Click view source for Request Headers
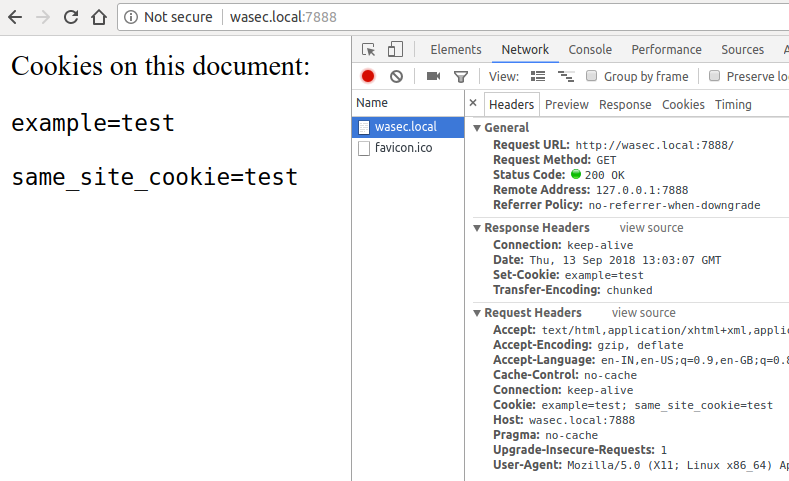The width and height of the screenshot is (789, 481). tap(643, 313)
